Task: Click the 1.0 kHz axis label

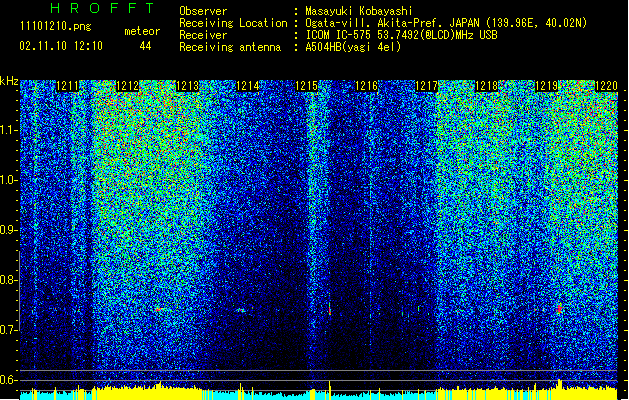Action: coord(9,180)
